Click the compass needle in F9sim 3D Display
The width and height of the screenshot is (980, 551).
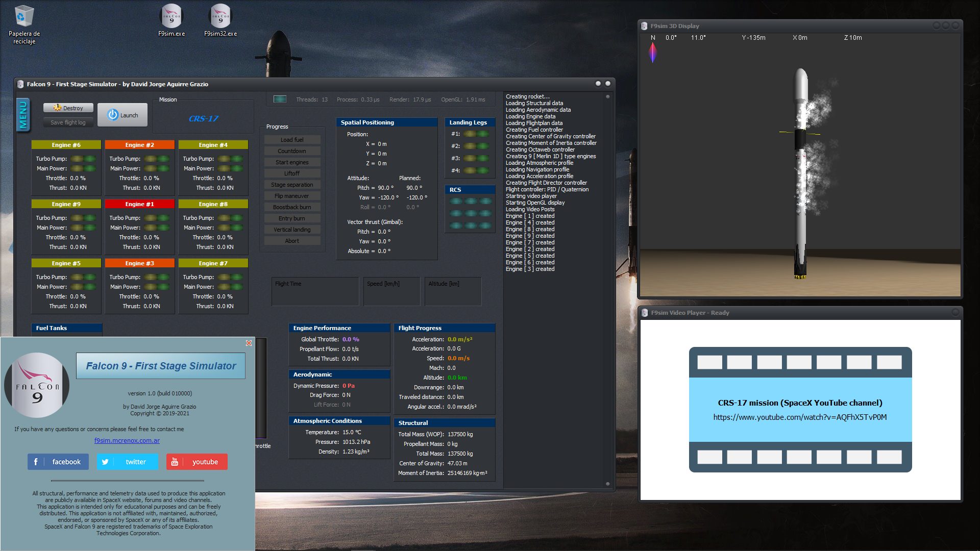tap(652, 53)
